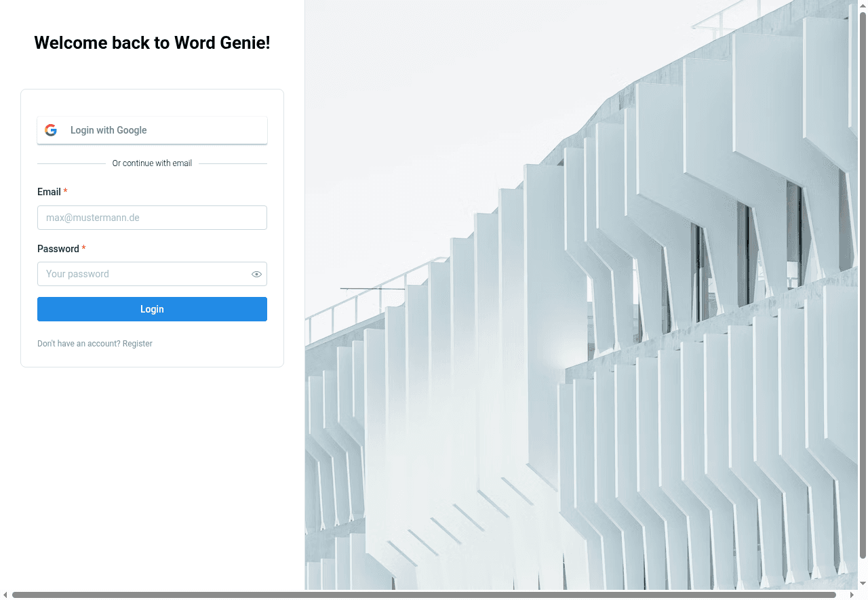868x600 pixels.
Task: Click the left arrow of the horizontal scrollbar
Action: point(6,595)
